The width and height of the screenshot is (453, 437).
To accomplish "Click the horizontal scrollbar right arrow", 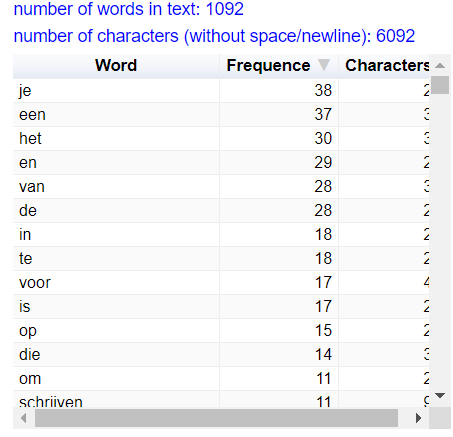I will point(418,418).
